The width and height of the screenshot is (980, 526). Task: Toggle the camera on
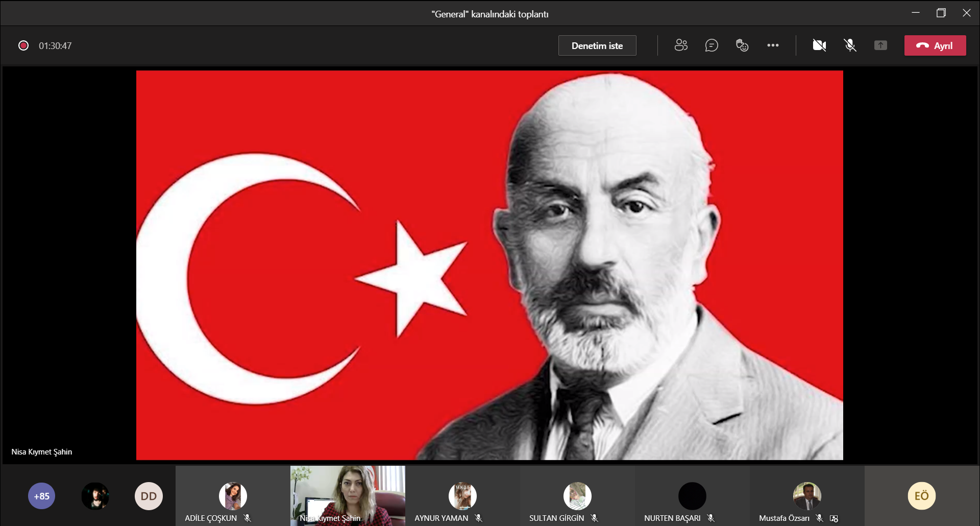point(819,45)
